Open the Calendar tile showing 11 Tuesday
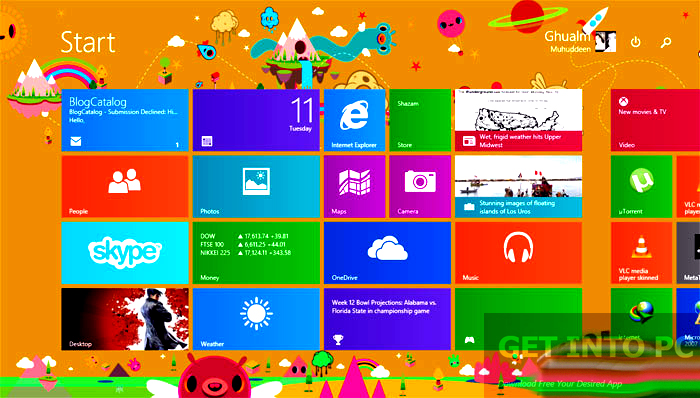 tap(256, 120)
